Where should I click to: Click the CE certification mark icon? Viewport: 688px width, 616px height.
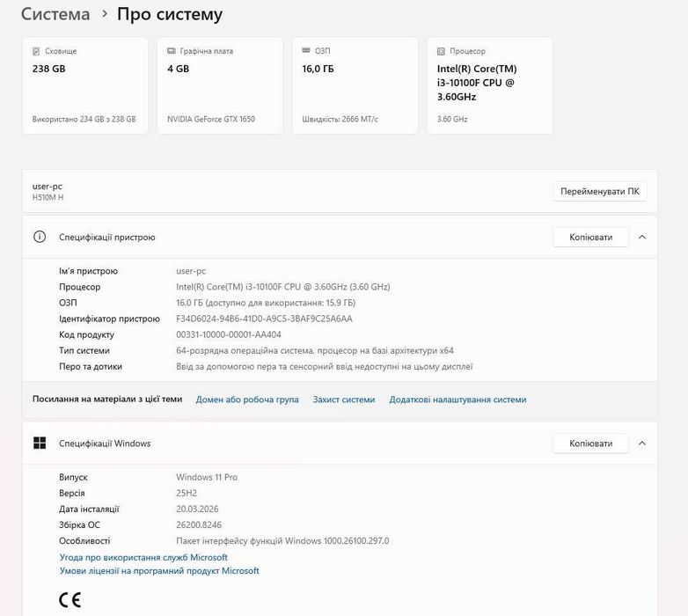click(x=70, y=600)
